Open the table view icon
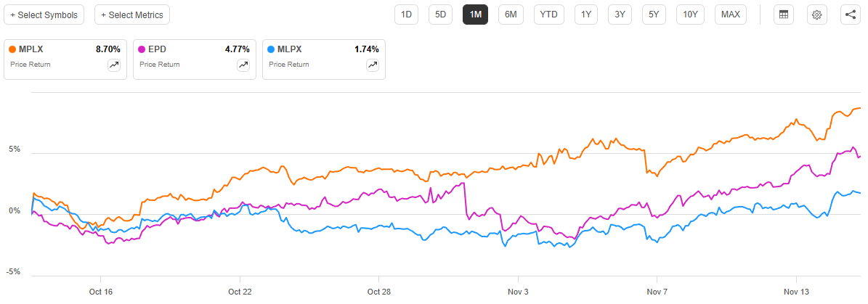This screenshot has height=304, width=868. coord(783,15)
